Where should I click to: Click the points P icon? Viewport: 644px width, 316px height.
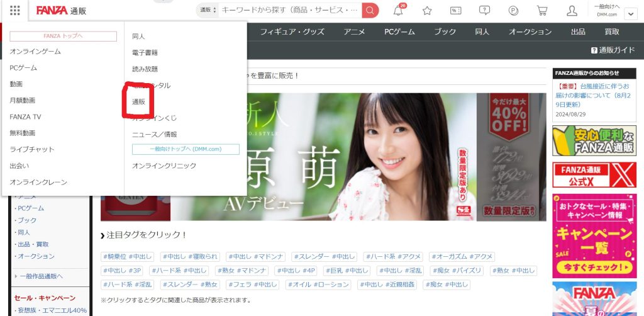click(x=513, y=11)
